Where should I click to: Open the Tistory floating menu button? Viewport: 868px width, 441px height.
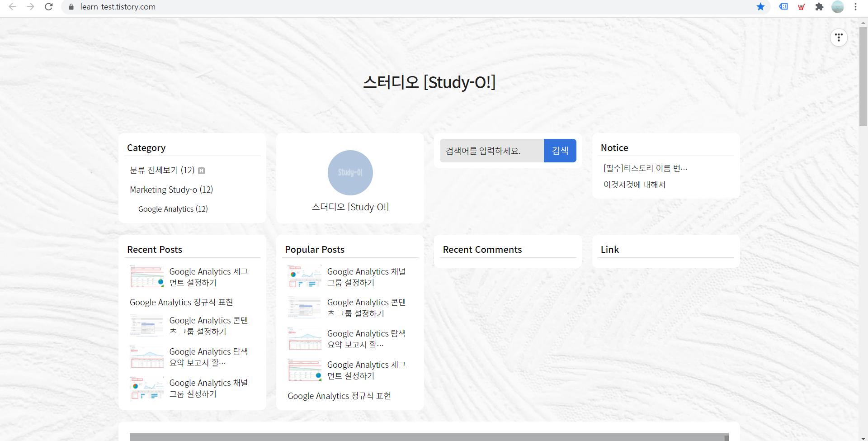click(839, 38)
